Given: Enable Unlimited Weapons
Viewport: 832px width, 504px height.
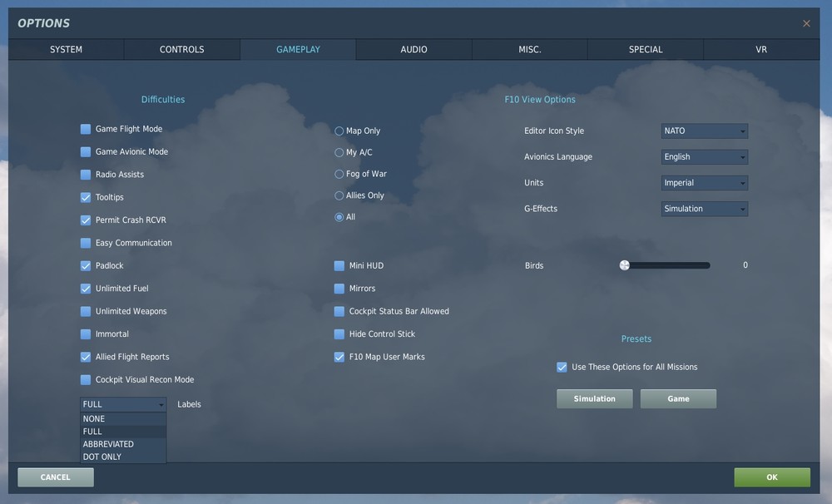Looking at the screenshot, I should coord(86,311).
